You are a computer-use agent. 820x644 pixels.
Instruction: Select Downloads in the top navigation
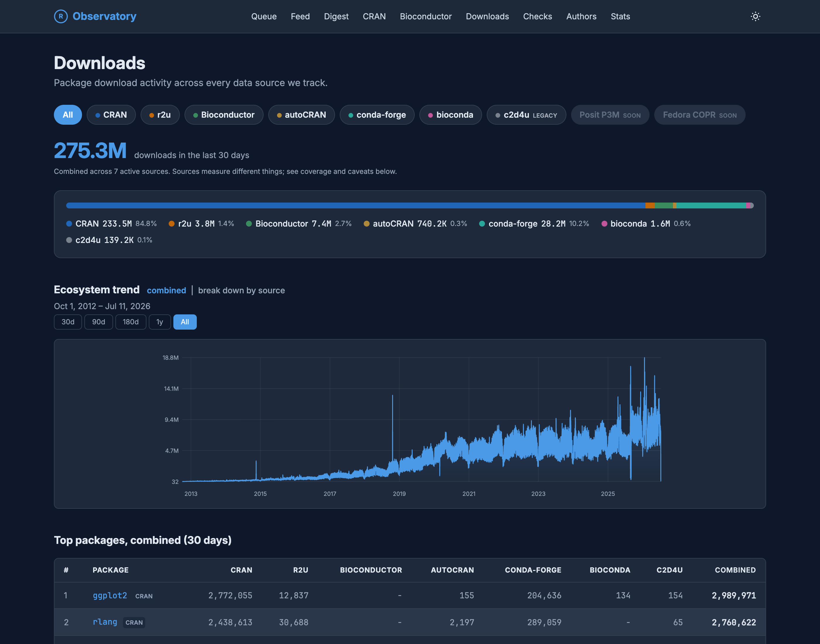click(x=487, y=16)
